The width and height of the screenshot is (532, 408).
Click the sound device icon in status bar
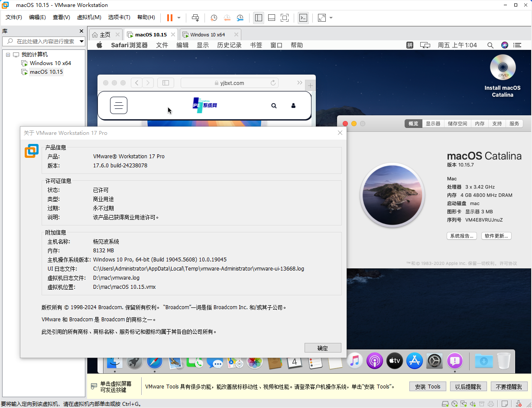[x=473, y=404]
